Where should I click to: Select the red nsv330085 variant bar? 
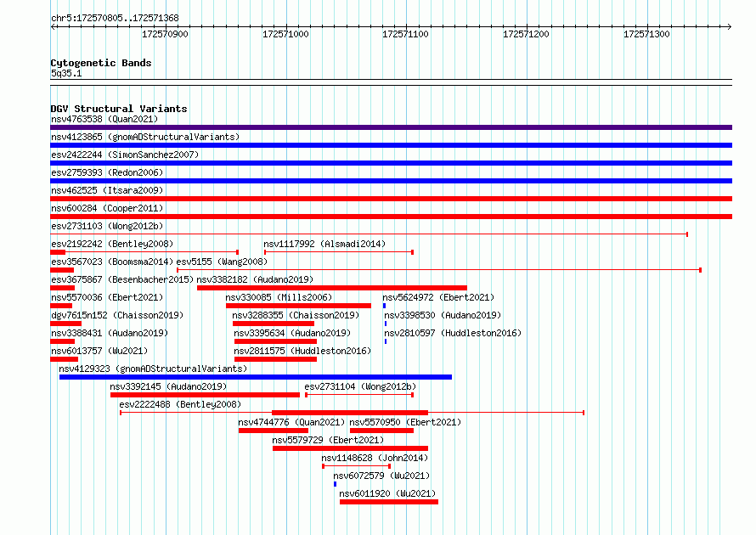click(x=298, y=306)
